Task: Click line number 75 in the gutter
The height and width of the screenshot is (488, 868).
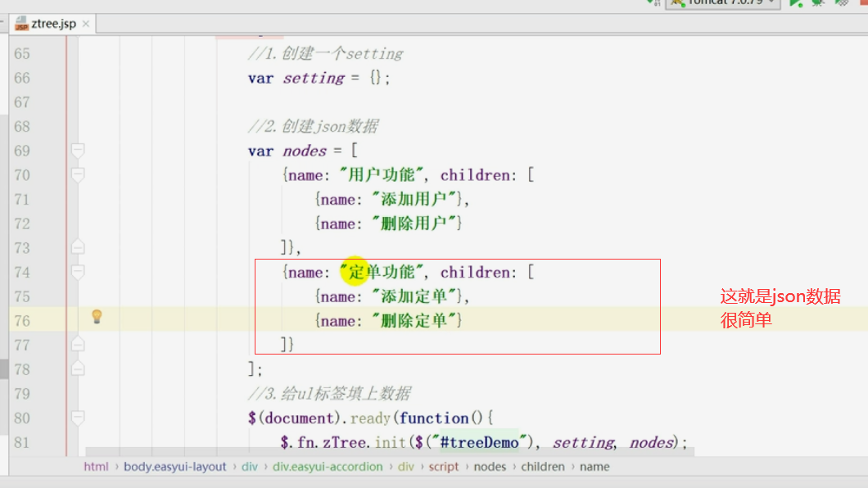Action: point(22,296)
